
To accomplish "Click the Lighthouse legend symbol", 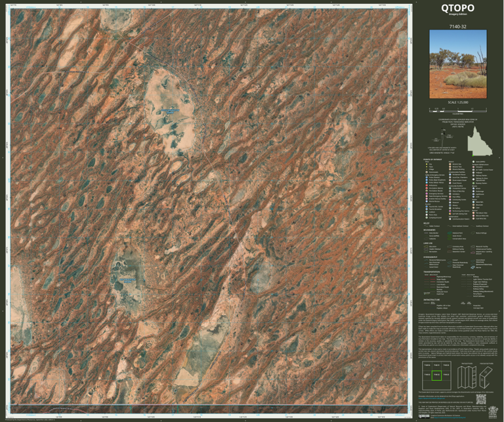I will pyautogui.click(x=474, y=194).
